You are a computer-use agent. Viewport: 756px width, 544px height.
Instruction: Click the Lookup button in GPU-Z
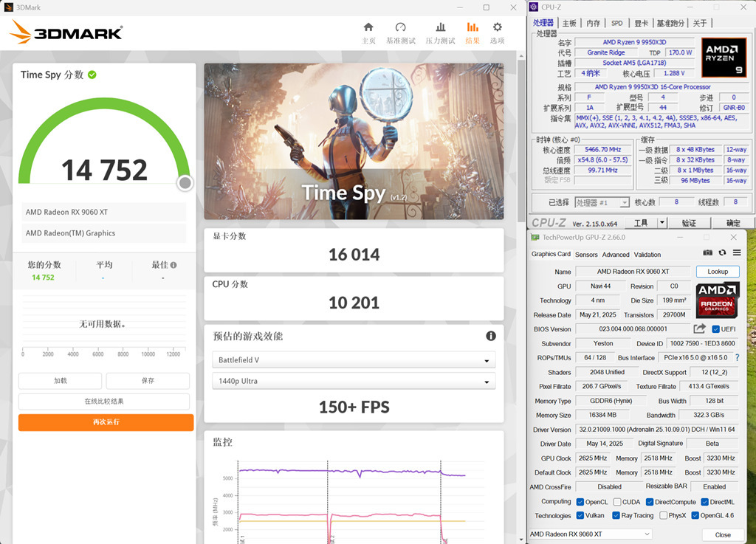(x=718, y=272)
